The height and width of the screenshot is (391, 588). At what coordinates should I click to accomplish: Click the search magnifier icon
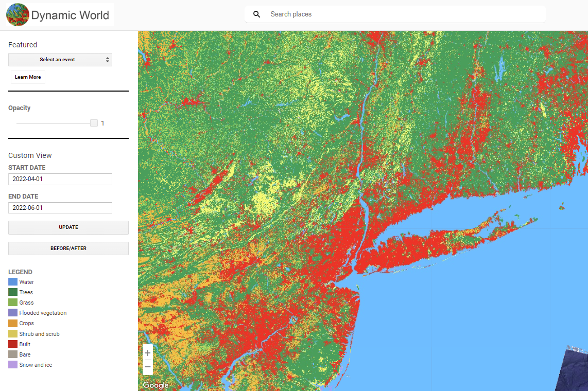[x=257, y=14]
